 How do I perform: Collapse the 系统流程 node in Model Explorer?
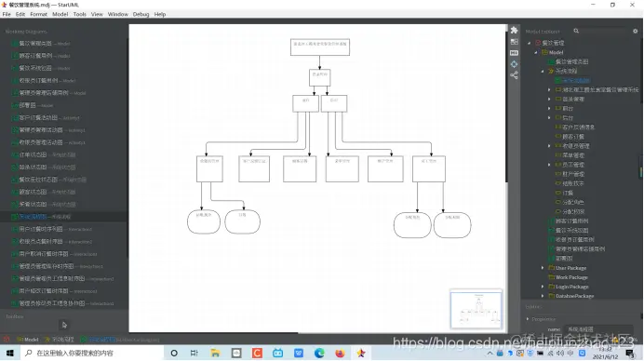pos(543,71)
